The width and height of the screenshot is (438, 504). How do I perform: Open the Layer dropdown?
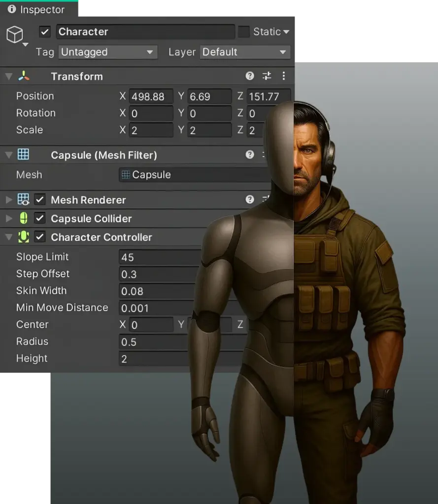coord(244,52)
